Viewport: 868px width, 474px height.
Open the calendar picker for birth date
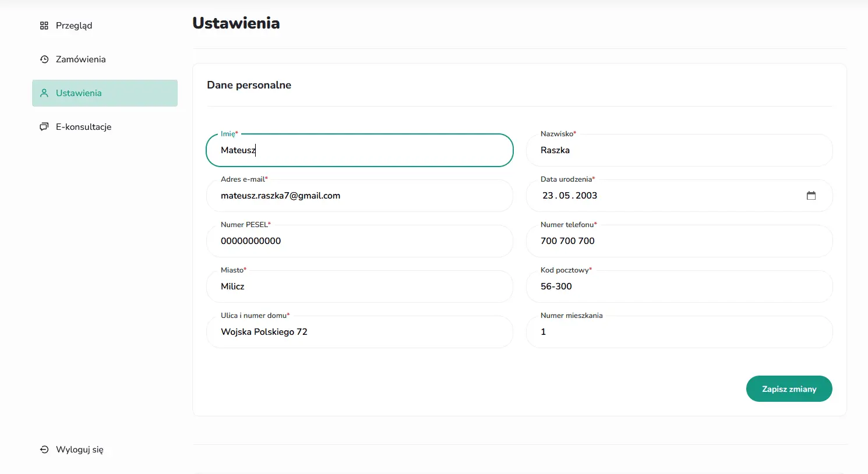click(811, 196)
